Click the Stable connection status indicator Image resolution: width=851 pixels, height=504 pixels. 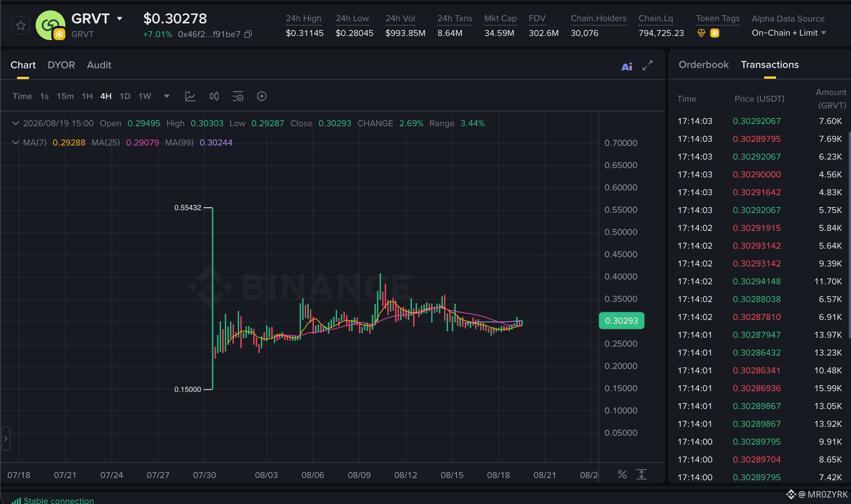[x=52, y=500]
